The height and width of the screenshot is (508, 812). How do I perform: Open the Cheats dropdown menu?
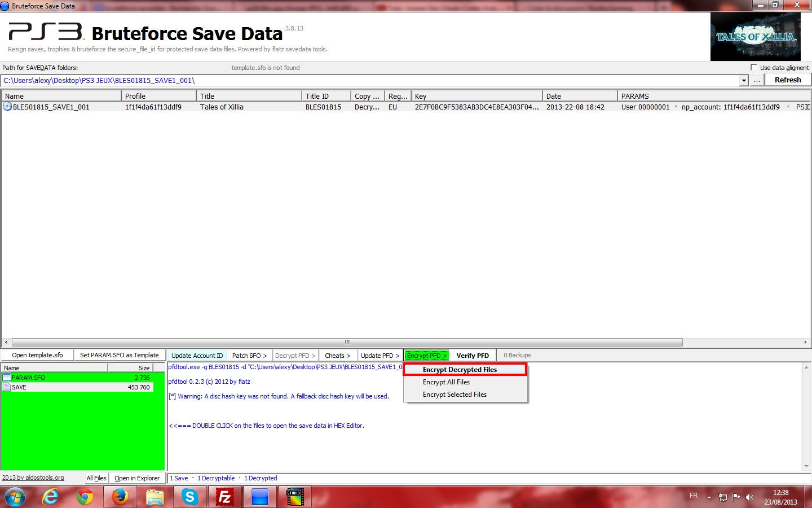coord(337,356)
